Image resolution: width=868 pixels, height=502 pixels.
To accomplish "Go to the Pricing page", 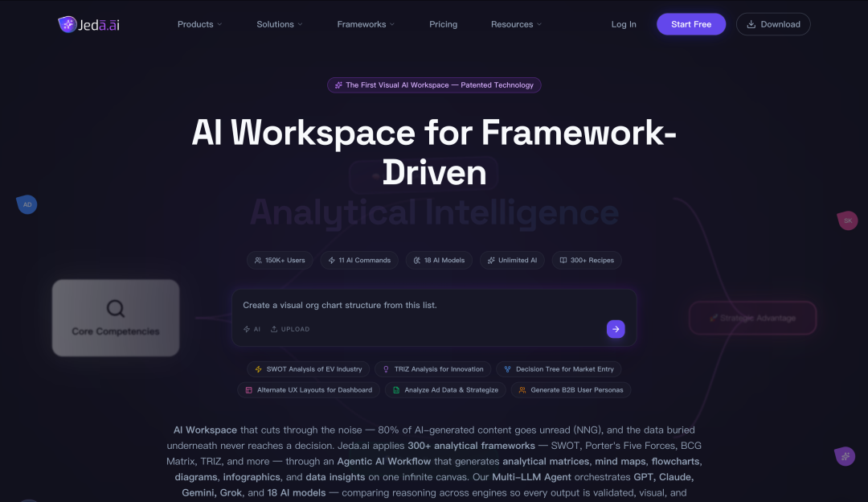I will pyautogui.click(x=444, y=24).
